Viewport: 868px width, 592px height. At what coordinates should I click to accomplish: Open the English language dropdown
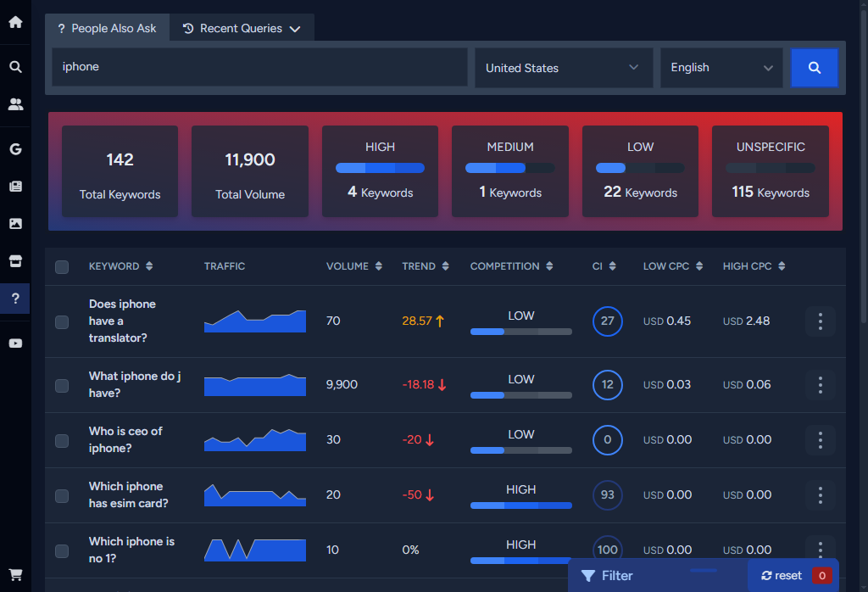pos(721,68)
